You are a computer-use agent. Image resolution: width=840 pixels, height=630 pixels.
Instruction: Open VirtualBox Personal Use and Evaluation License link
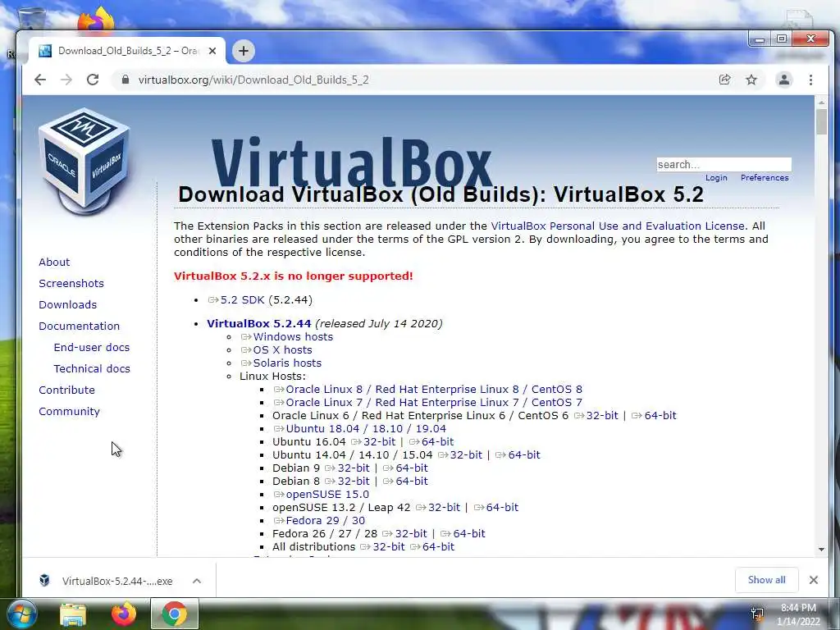pos(618,226)
